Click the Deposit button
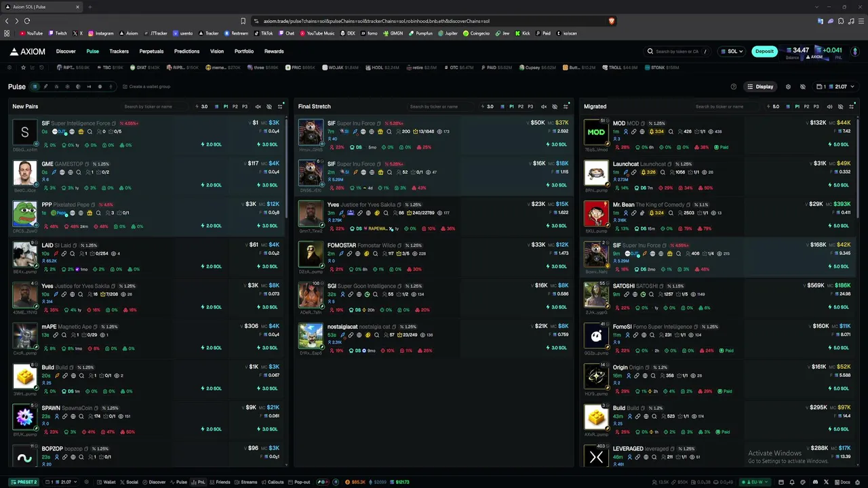 764,51
